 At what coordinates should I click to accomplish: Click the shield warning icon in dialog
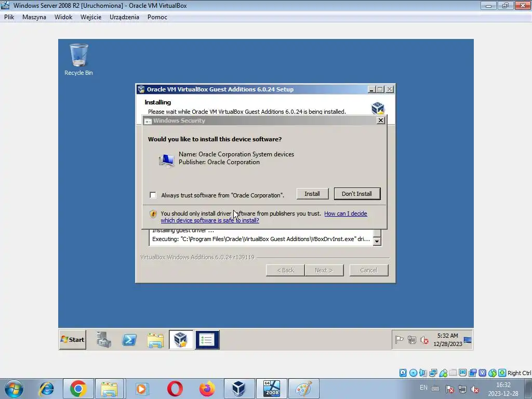(x=153, y=214)
